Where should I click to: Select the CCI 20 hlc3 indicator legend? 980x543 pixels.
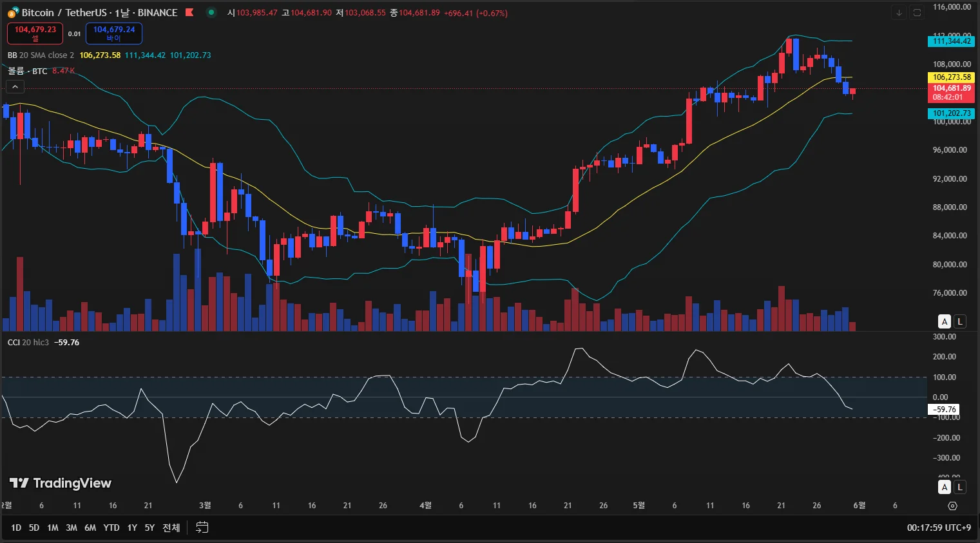tap(28, 342)
